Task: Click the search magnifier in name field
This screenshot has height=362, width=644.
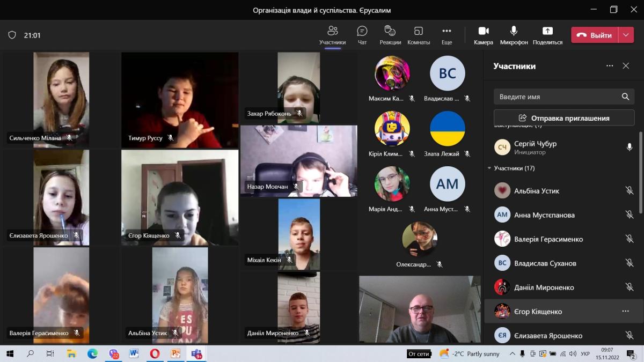Action: pos(625,97)
